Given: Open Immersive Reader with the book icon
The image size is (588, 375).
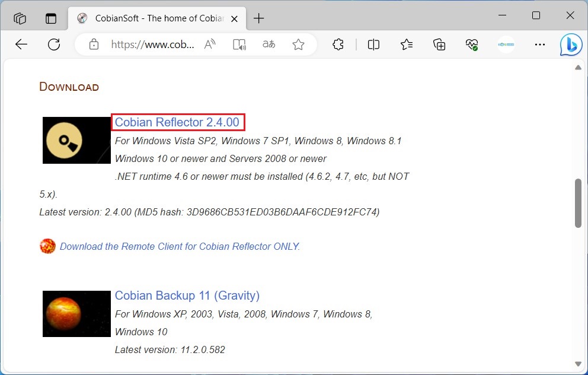Looking at the screenshot, I should point(239,45).
